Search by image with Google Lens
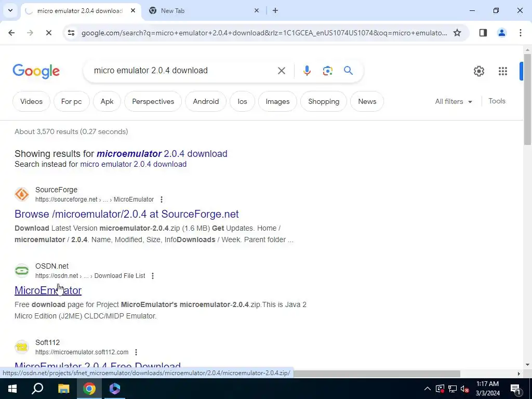 tap(327, 71)
